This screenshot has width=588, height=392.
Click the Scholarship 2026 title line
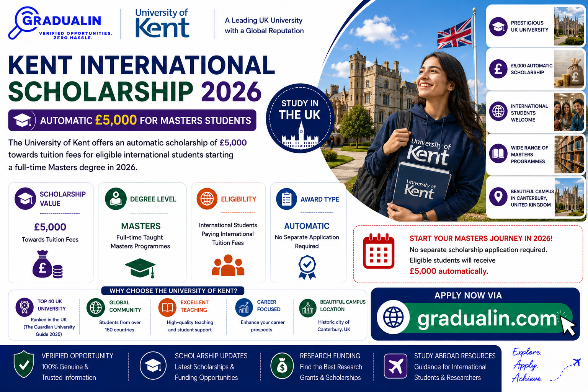135,92
